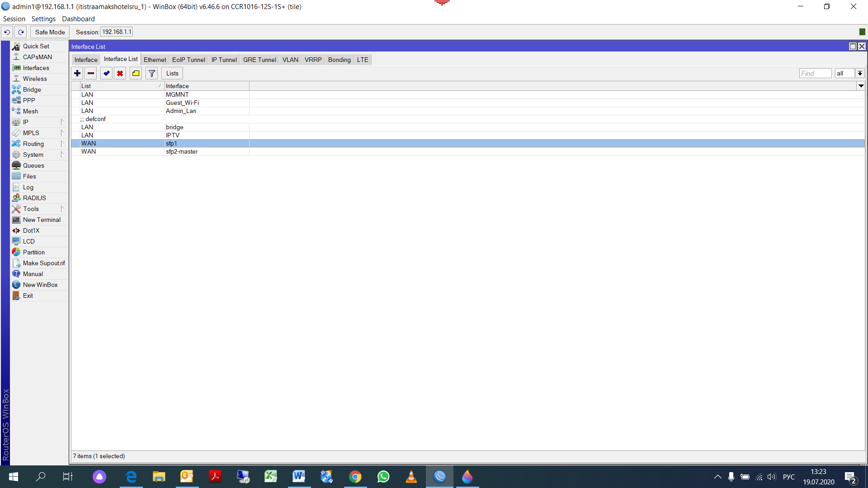Viewport: 868px width, 488px height.
Task: Select the LAN MGMNT row
Action: (468, 94)
